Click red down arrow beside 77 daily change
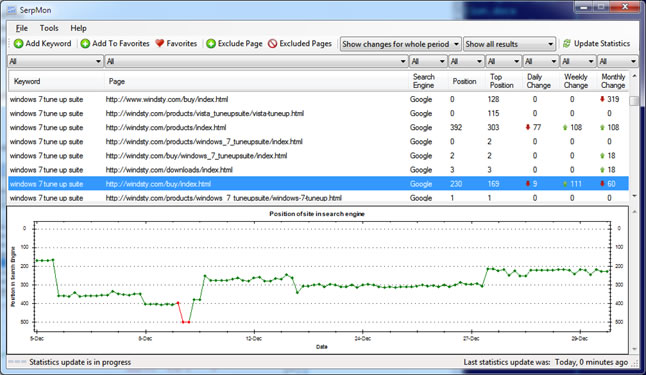646x375 pixels. click(527, 127)
